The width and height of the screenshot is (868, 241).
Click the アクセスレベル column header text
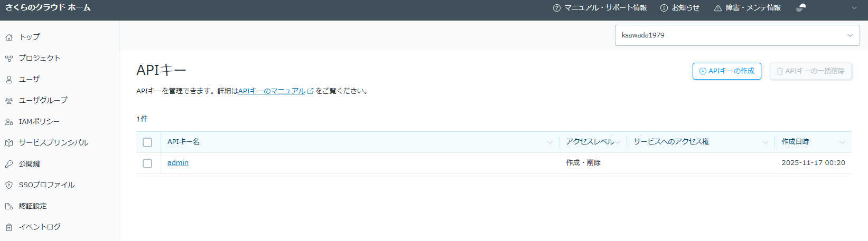(x=590, y=142)
